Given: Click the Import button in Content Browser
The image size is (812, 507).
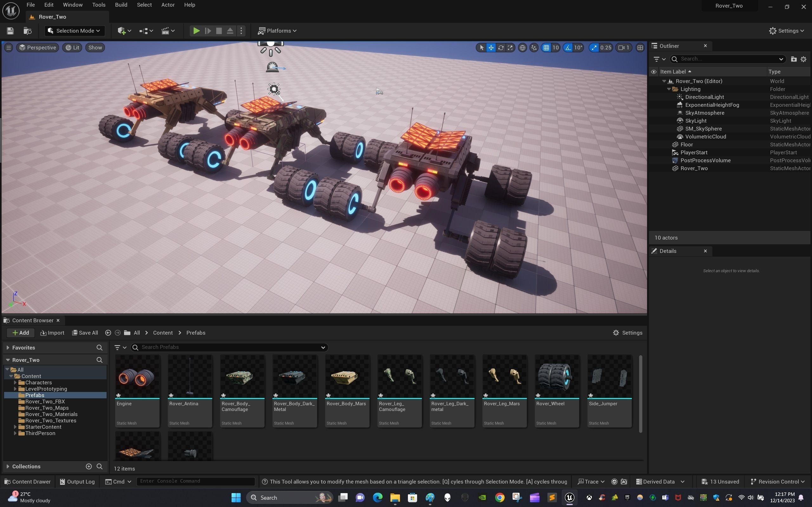Looking at the screenshot, I should pyautogui.click(x=52, y=333).
